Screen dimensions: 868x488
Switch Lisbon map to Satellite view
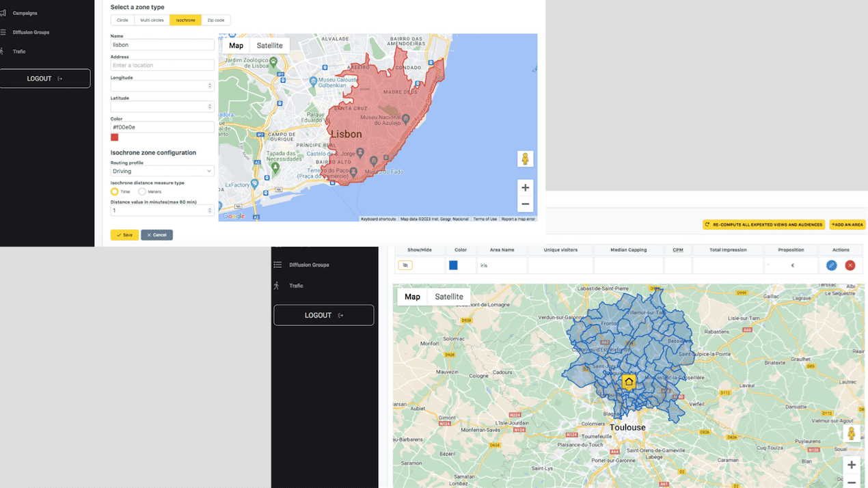point(270,46)
